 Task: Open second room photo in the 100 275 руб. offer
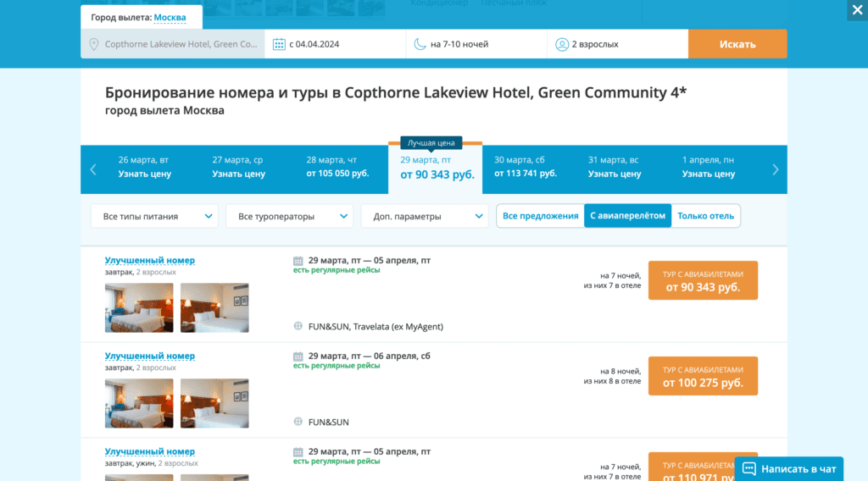click(214, 404)
